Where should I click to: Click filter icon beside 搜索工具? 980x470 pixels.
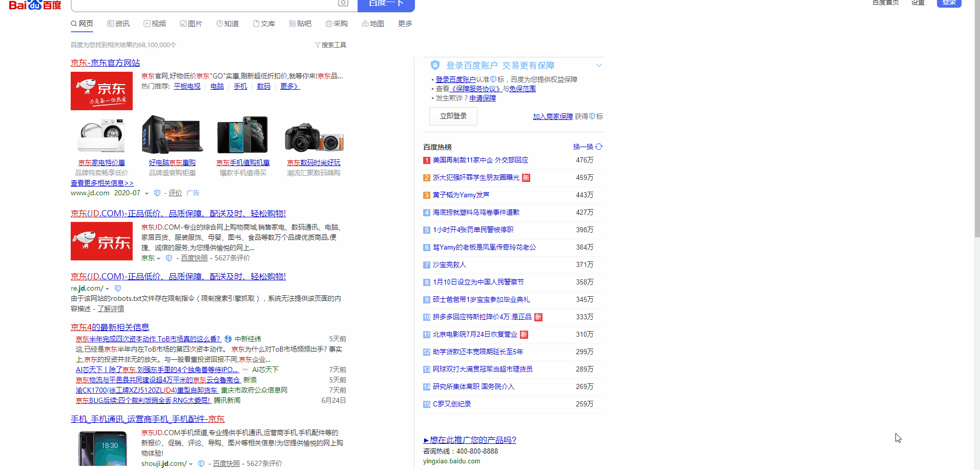(318, 45)
